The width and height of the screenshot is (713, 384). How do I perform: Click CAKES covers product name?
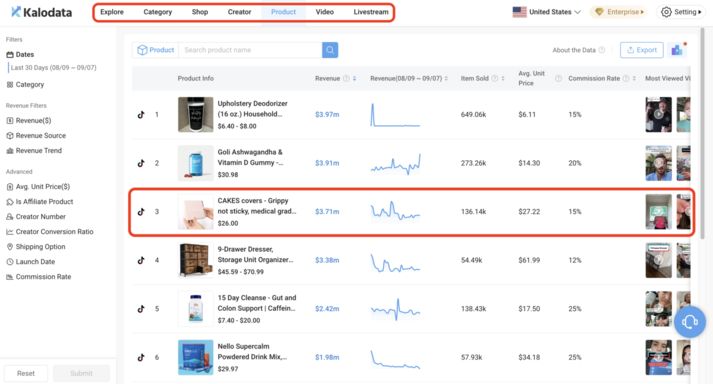tap(256, 206)
